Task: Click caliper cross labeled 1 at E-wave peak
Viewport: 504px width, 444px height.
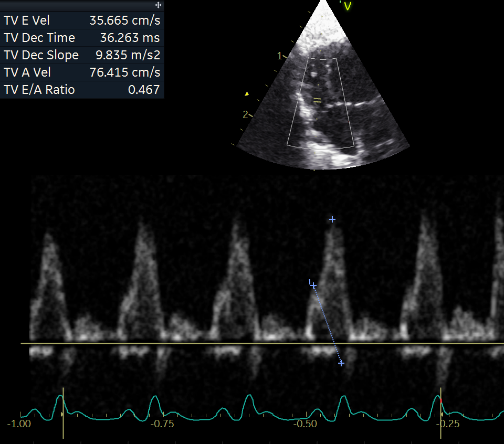Action: pos(313,286)
